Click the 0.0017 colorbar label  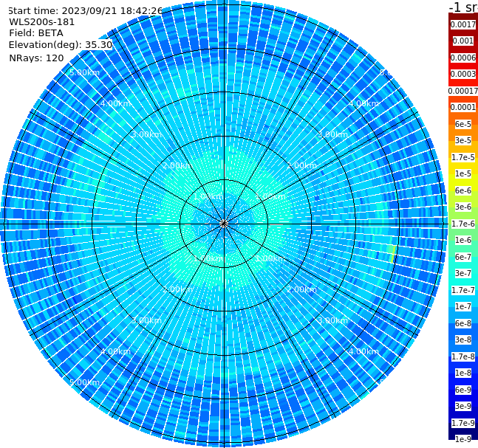[463, 24]
